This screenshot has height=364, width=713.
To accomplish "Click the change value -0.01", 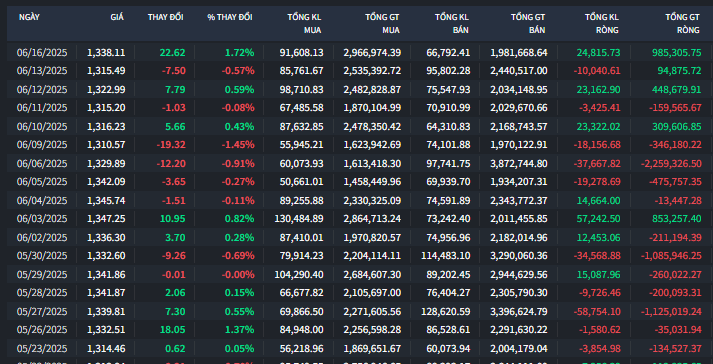I will (174, 274).
